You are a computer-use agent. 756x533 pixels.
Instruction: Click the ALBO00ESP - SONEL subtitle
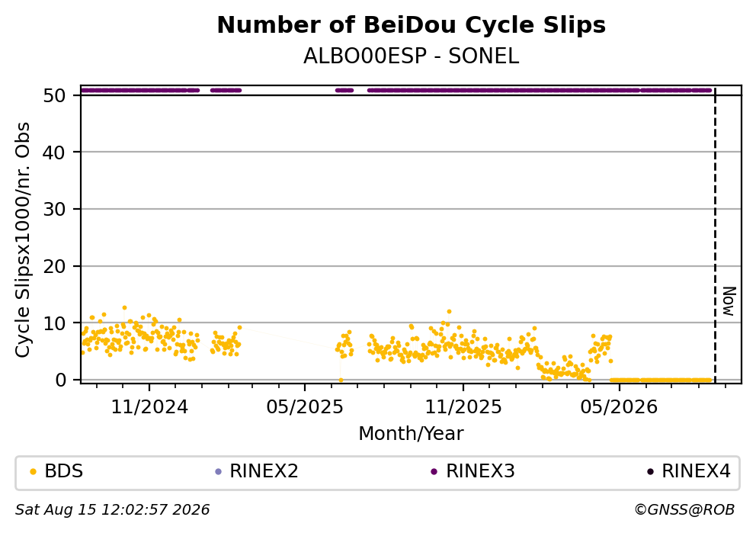tap(412, 56)
